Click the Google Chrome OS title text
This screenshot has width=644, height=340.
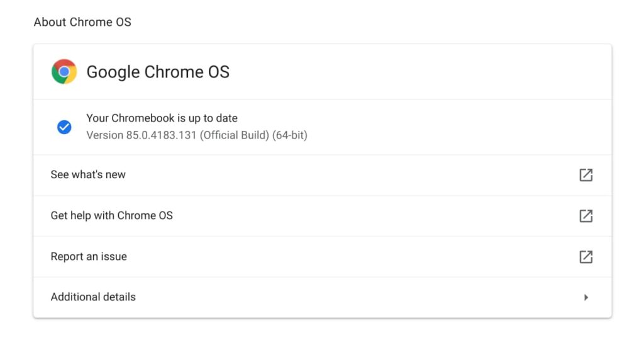(158, 72)
